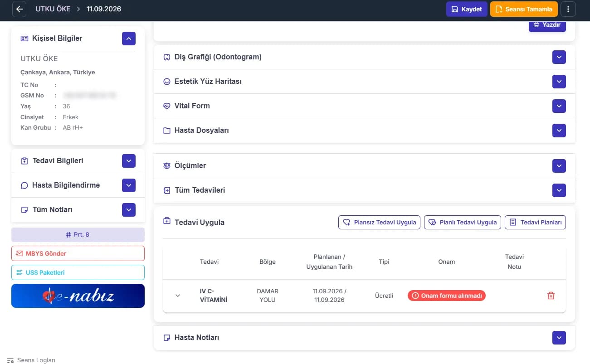Open Seans Logları at bottom left

[32, 360]
